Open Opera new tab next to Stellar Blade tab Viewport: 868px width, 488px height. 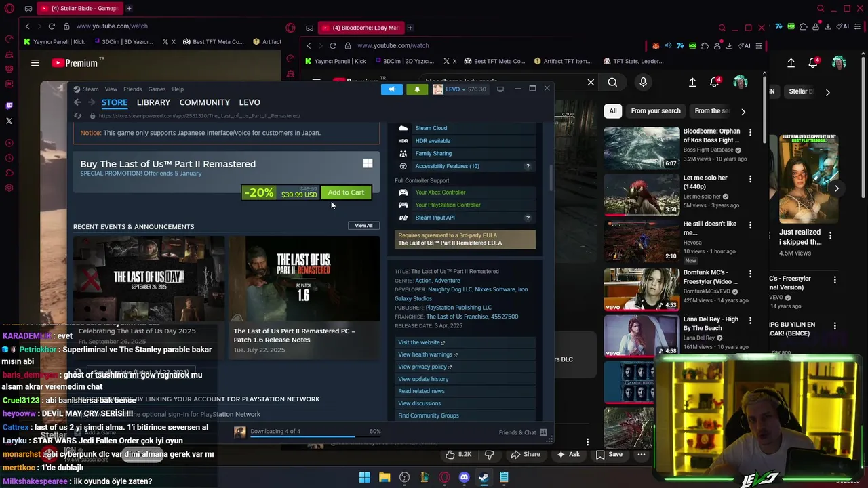click(x=129, y=8)
